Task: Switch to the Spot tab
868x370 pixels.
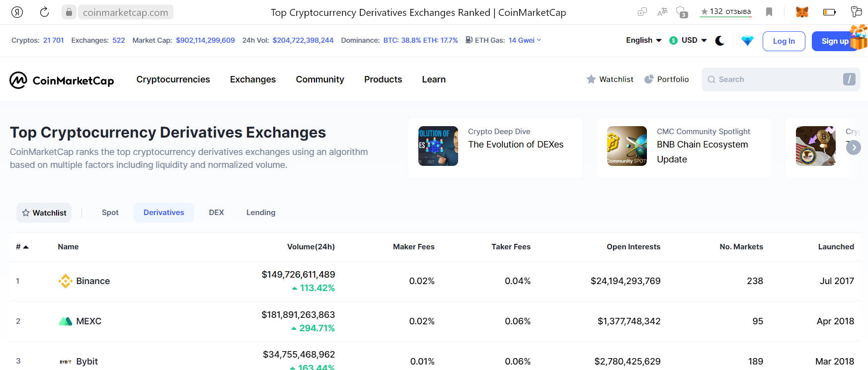Action: tap(110, 213)
